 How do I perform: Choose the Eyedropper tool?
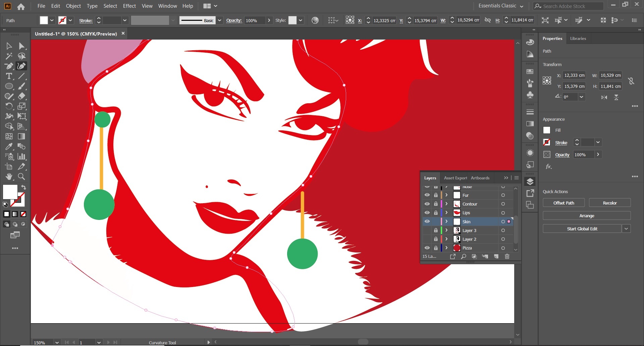pyautogui.click(x=9, y=147)
